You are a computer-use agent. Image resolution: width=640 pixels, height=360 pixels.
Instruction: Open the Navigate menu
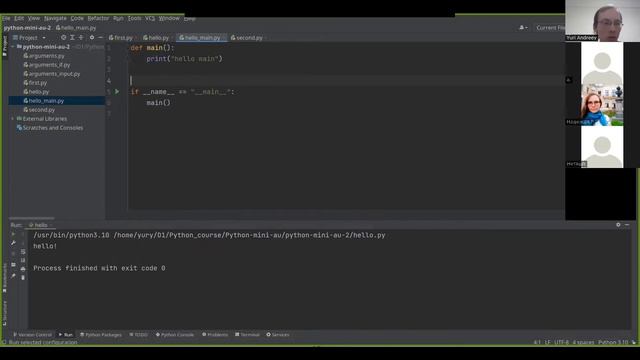[55, 18]
